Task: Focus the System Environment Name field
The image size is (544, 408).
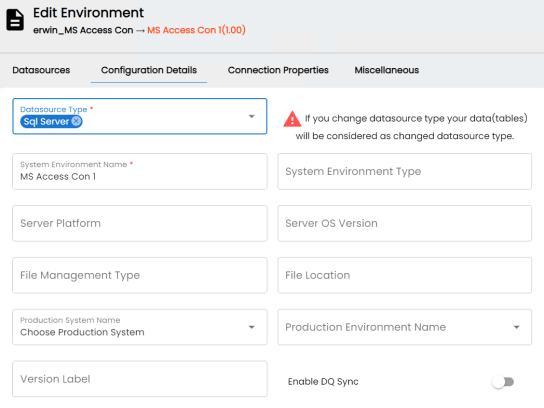Action: (140, 171)
